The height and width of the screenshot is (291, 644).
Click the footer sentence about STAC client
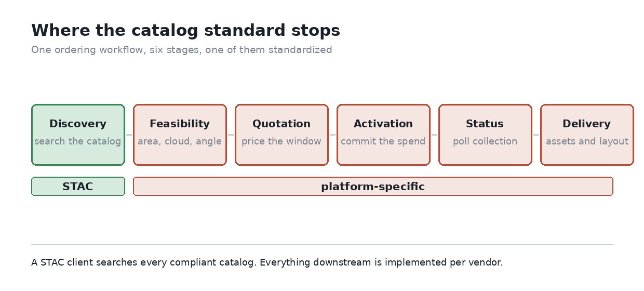click(x=267, y=262)
